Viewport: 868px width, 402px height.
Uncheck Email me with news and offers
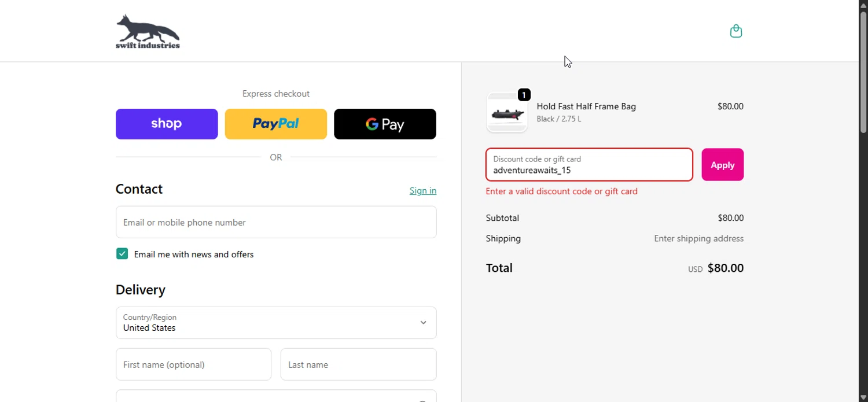122,254
